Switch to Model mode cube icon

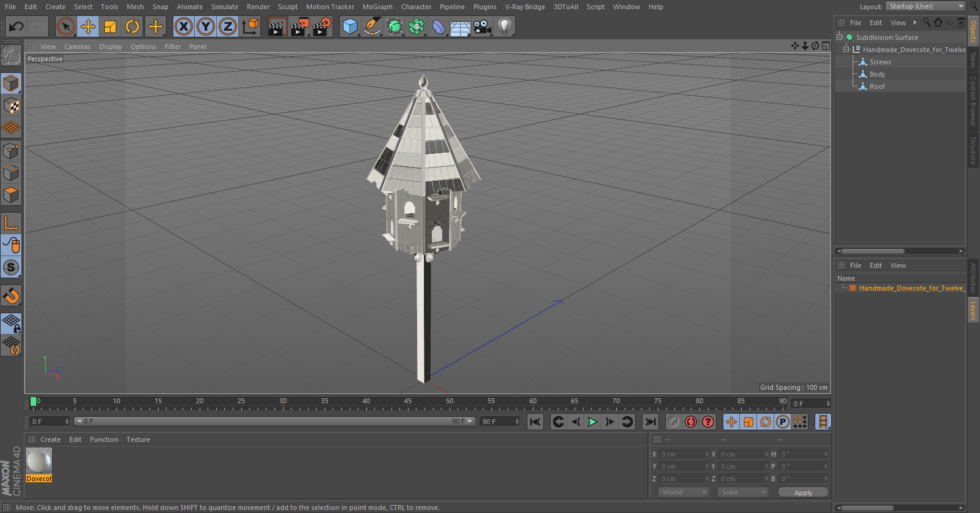pos(11,83)
